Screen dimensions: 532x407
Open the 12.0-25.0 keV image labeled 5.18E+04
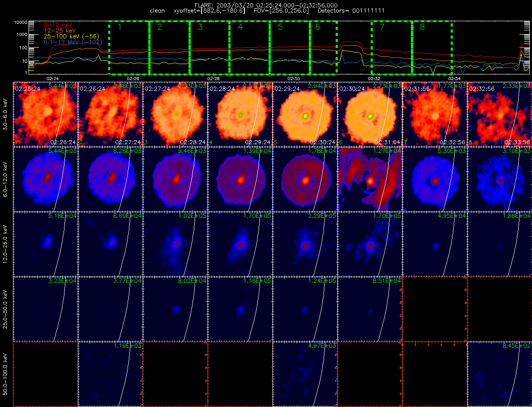[46, 244]
